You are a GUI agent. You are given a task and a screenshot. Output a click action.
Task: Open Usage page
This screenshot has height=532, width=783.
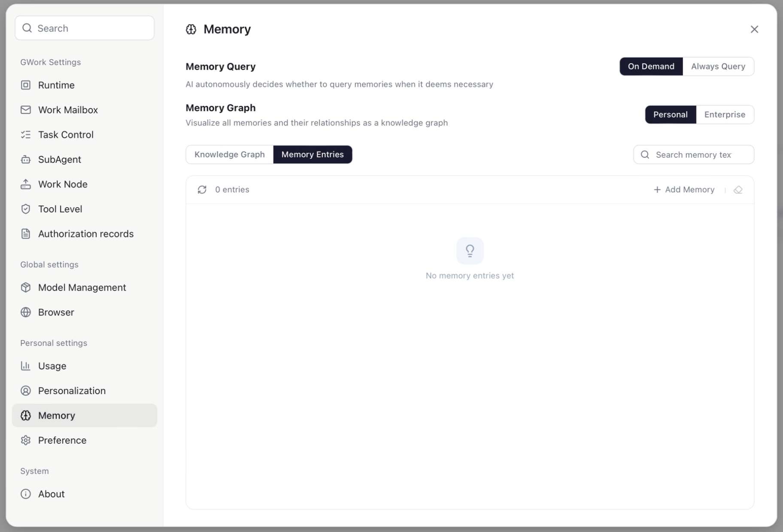[85, 366]
